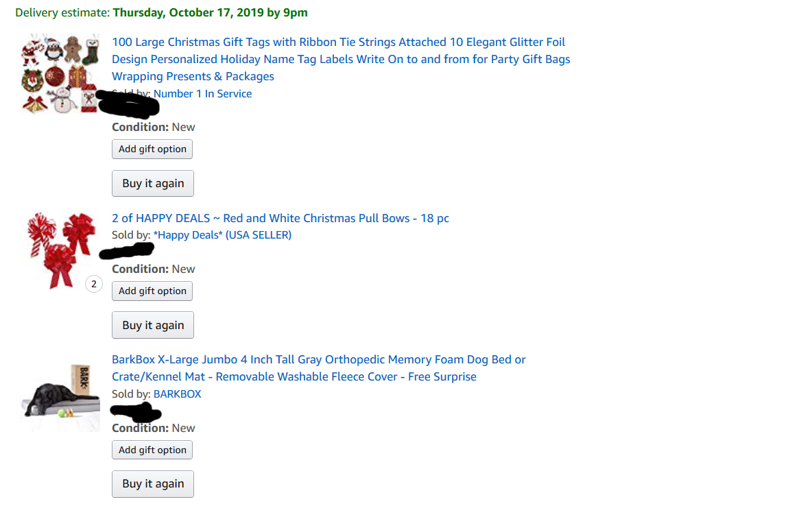Open HAPPY DEALS Christmas Pull Bows link
The height and width of the screenshot is (506, 812).
point(280,218)
